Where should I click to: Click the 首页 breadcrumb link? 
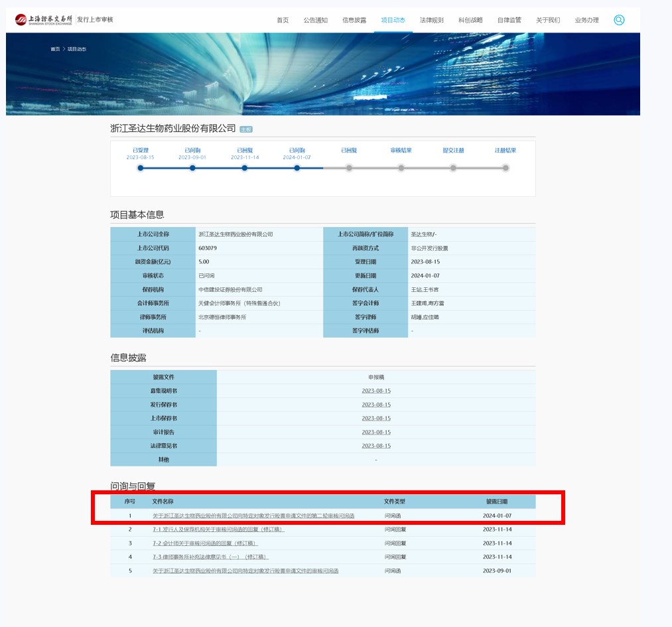click(55, 49)
